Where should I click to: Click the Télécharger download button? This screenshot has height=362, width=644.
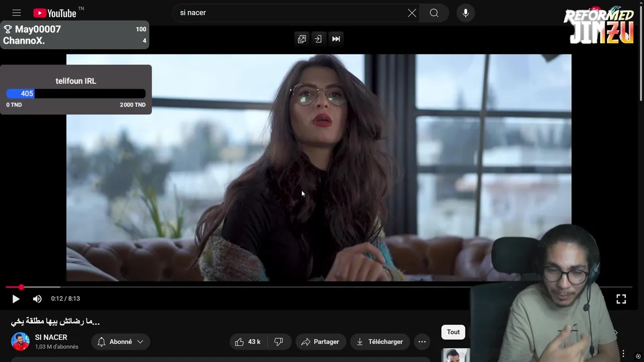(380, 342)
